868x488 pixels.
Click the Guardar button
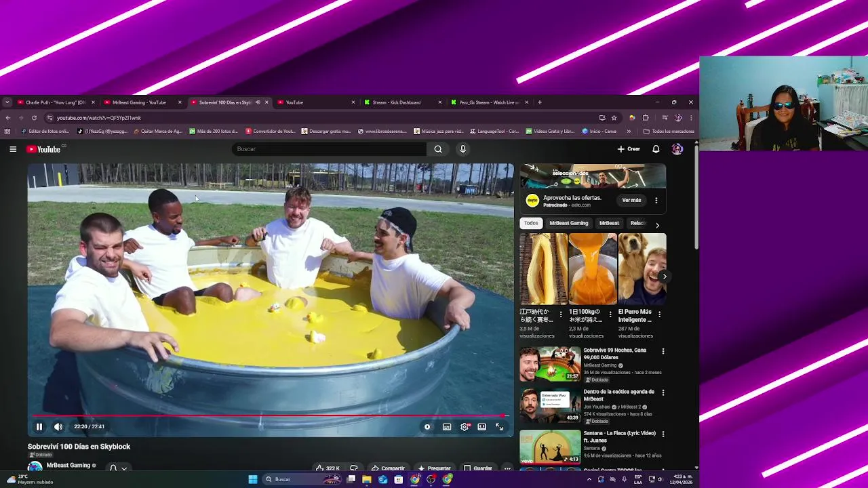point(477,468)
